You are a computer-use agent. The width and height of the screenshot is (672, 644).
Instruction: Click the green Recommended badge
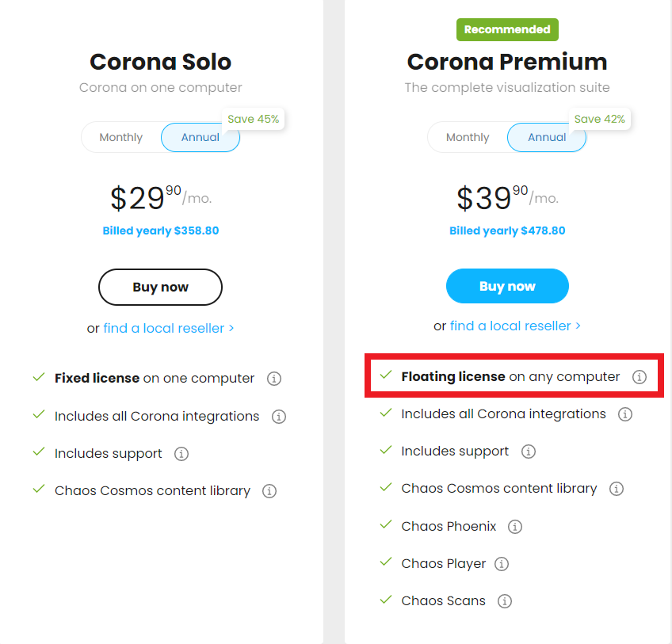tap(507, 30)
